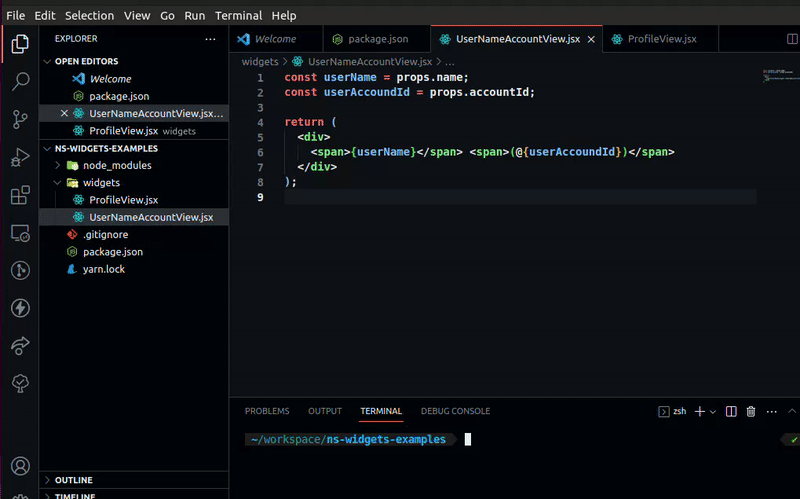Open the Terminal menu in menu bar
Image resolution: width=800 pixels, height=499 pixels.
click(x=238, y=15)
